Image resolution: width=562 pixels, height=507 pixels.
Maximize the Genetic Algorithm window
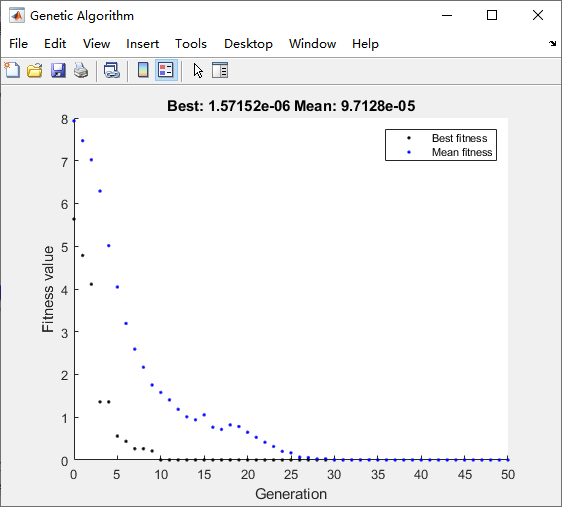point(492,15)
